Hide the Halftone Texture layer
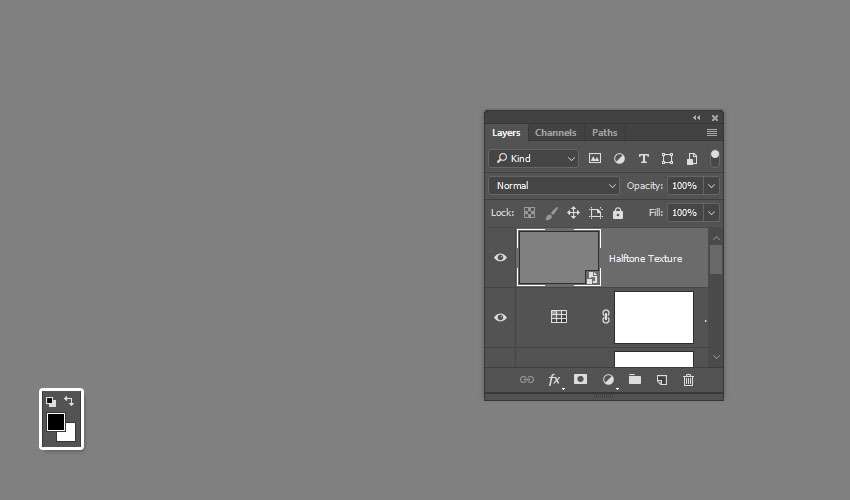850x500 pixels. pyautogui.click(x=500, y=258)
